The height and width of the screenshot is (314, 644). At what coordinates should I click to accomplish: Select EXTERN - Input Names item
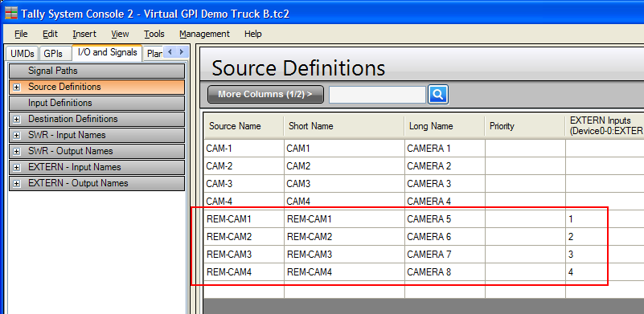(97, 168)
